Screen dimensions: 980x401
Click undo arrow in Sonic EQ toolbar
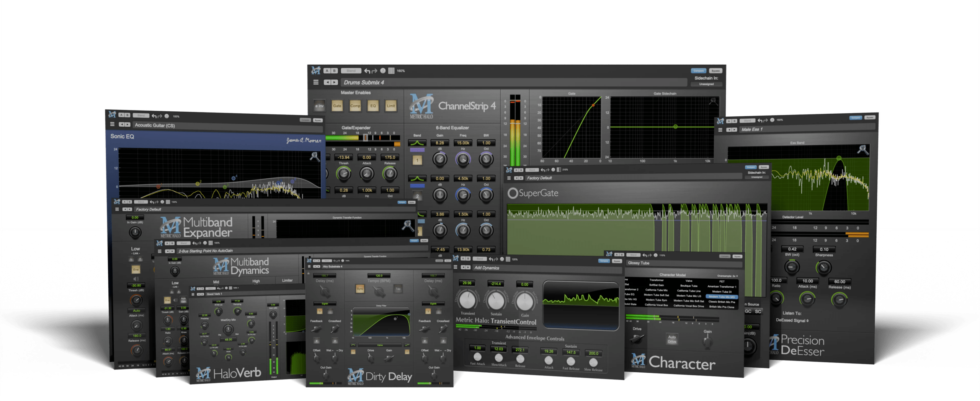(x=154, y=116)
